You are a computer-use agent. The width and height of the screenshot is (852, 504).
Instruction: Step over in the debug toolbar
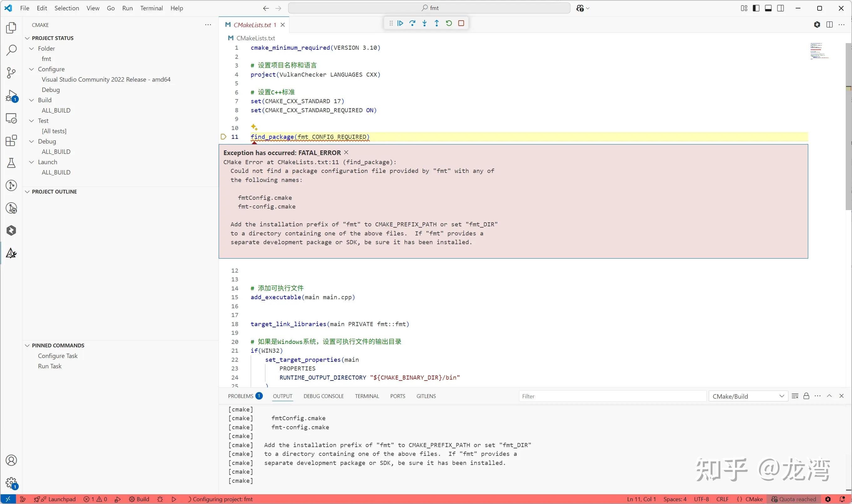pyautogui.click(x=412, y=23)
